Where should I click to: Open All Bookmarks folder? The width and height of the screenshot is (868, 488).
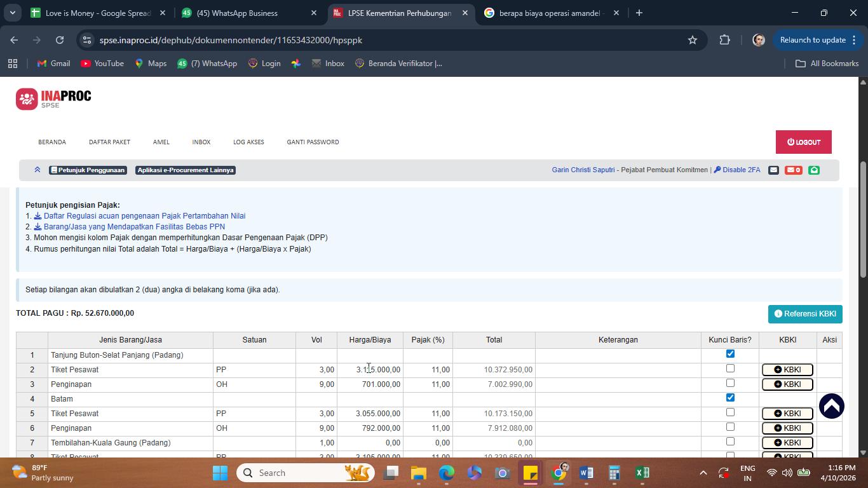[827, 64]
